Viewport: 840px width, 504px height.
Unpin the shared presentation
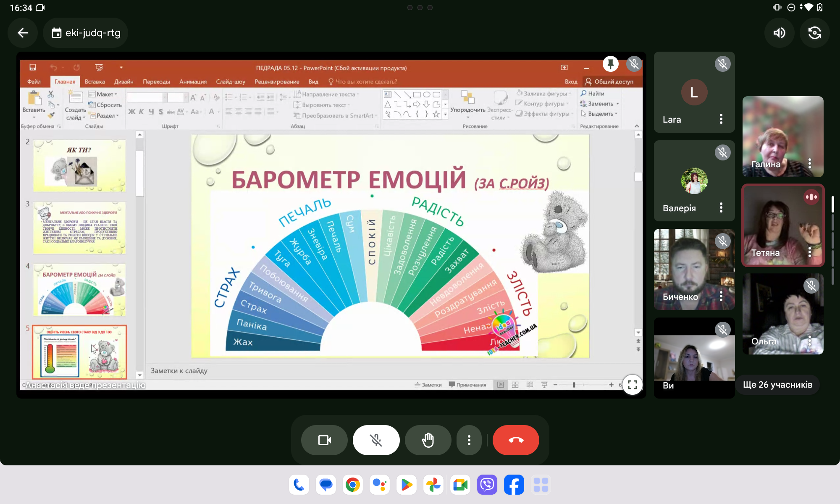point(610,64)
